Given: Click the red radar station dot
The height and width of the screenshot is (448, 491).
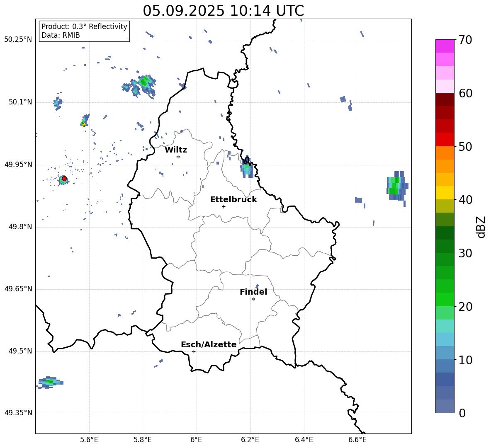Looking at the screenshot, I should click(64, 178).
